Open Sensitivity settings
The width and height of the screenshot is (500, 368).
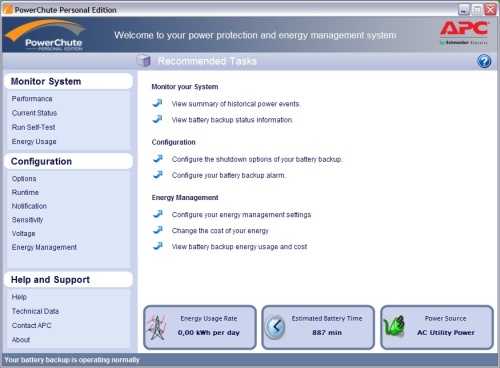(27, 220)
